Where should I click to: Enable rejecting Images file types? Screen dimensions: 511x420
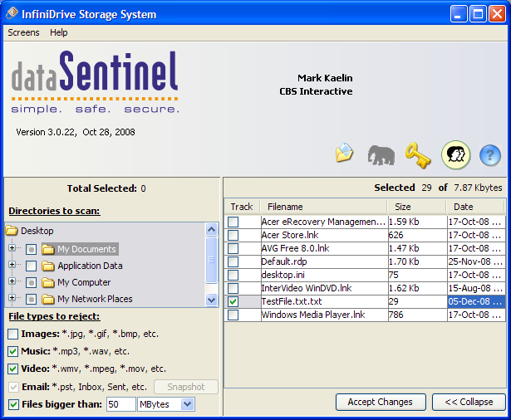coord(12,334)
